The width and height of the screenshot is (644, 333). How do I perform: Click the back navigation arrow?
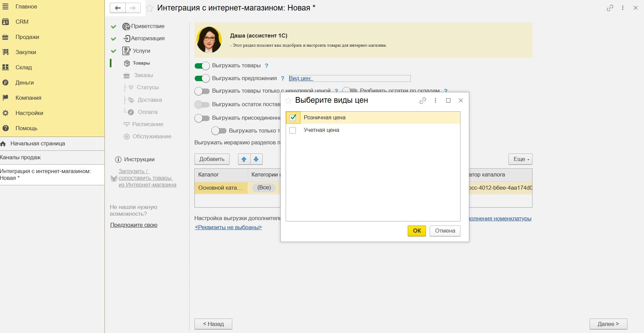click(x=118, y=8)
